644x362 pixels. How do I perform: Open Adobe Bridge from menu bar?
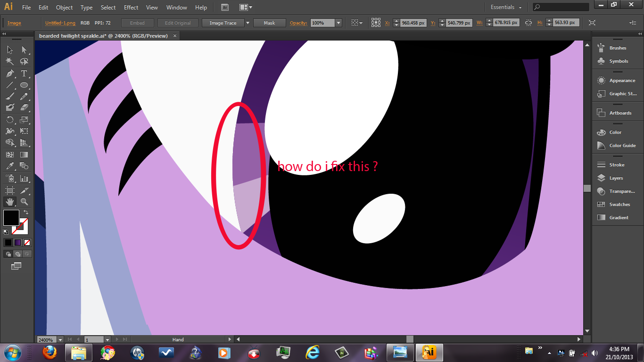225,8
